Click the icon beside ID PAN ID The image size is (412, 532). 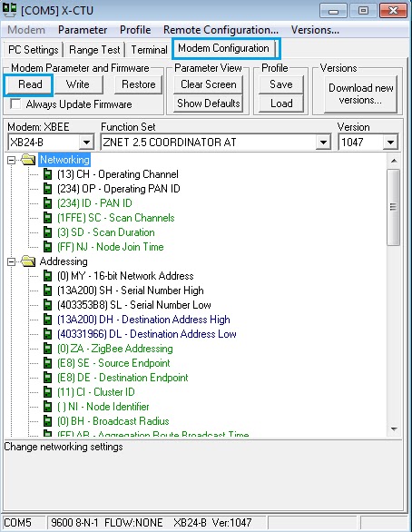click(48, 203)
